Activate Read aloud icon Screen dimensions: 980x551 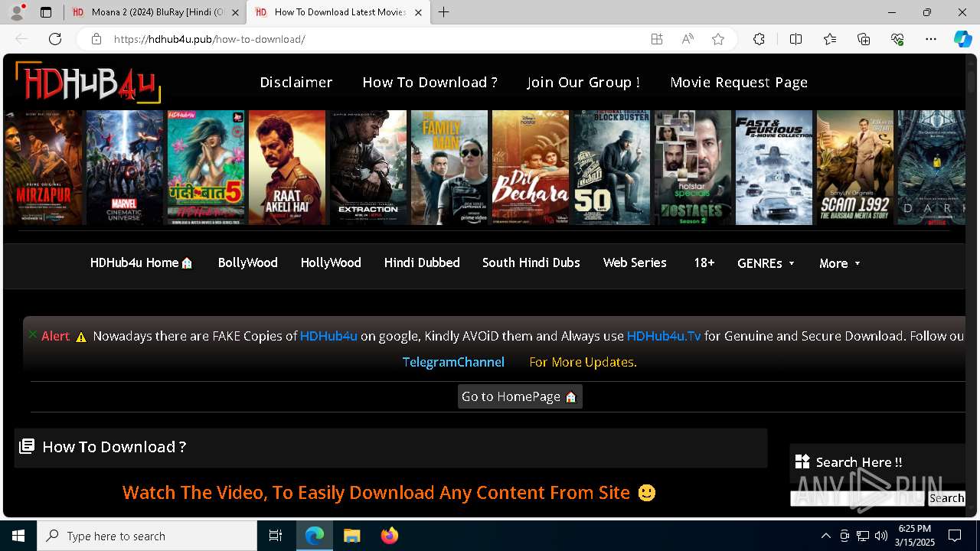tap(688, 39)
